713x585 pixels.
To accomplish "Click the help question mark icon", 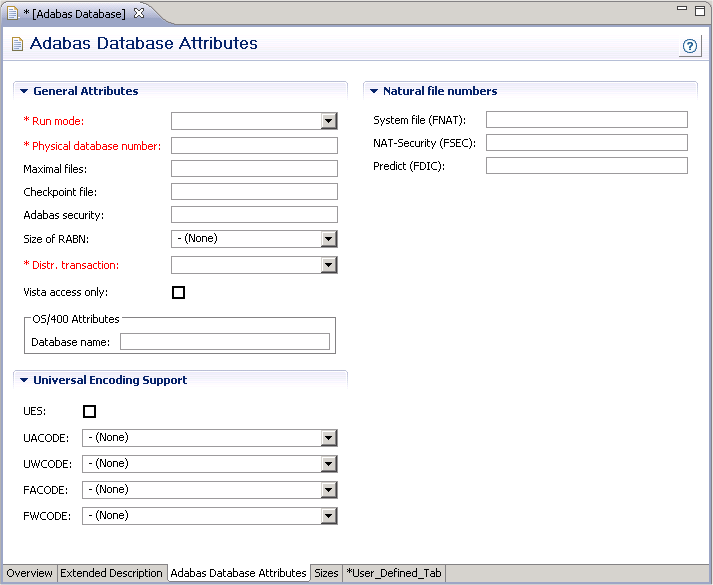I will pyautogui.click(x=689, y=46).
